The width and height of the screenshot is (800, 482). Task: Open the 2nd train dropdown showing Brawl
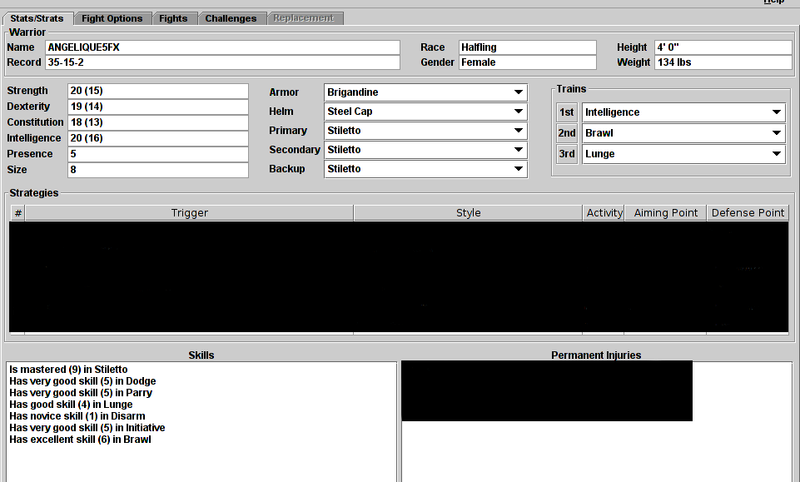(684, 133)
